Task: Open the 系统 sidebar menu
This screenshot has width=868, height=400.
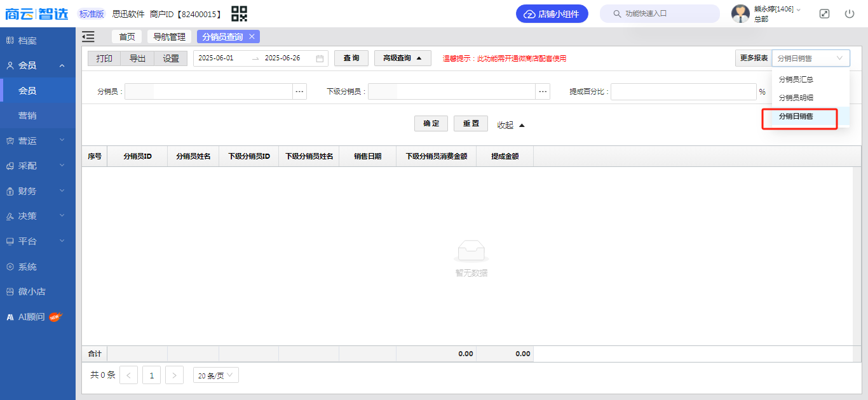Action: tap(37, 267)
